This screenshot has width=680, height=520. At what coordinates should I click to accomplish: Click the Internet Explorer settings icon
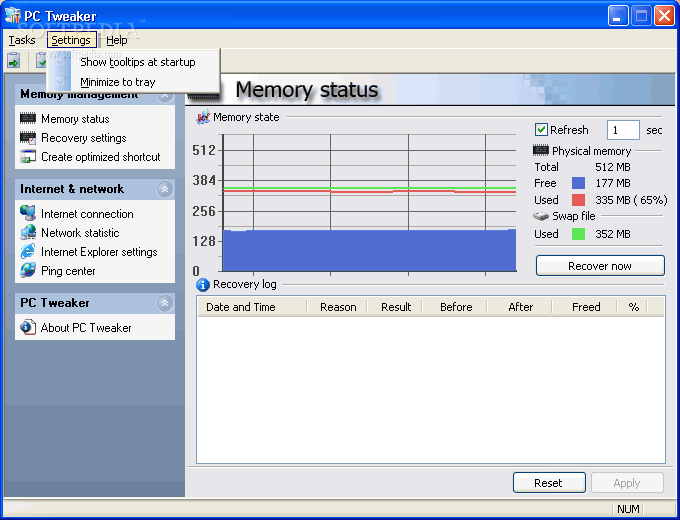click(28, 252)
